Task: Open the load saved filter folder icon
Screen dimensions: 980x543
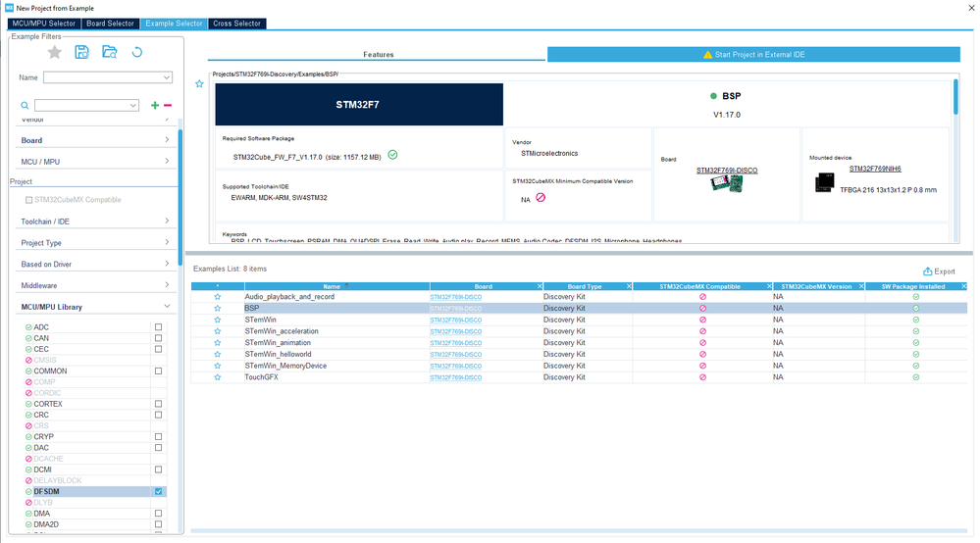Action: point(109,52)
